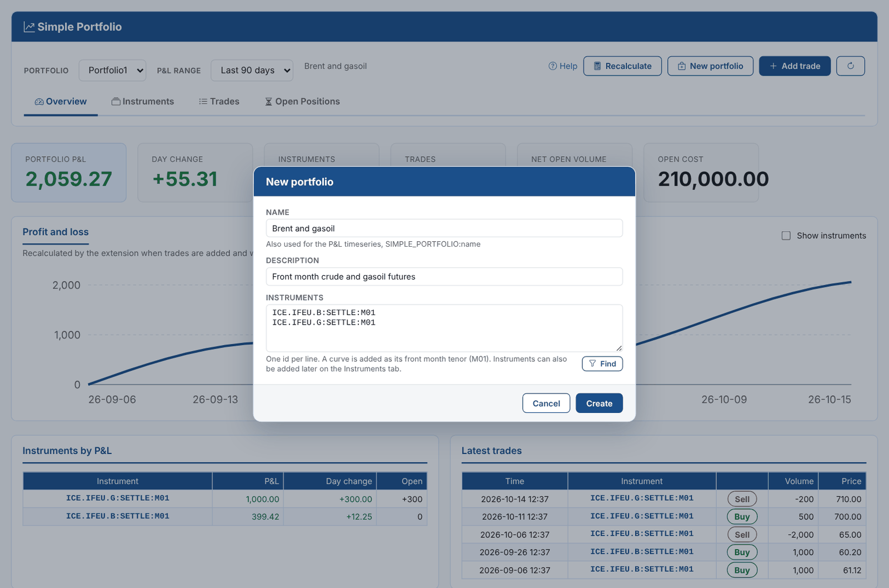This screenshot has height=588, width=889.
Task: Click the calculator icon on Recalculate
Action: click(x=597, y=66)
